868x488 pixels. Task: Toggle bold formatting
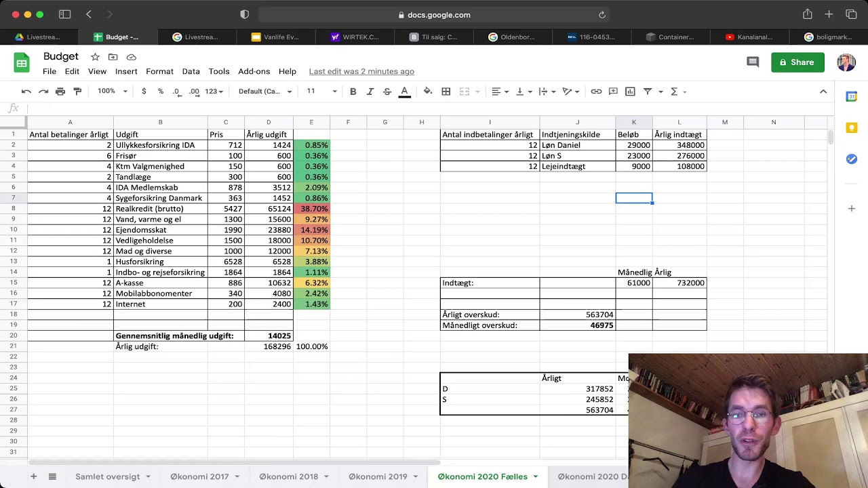353,91
